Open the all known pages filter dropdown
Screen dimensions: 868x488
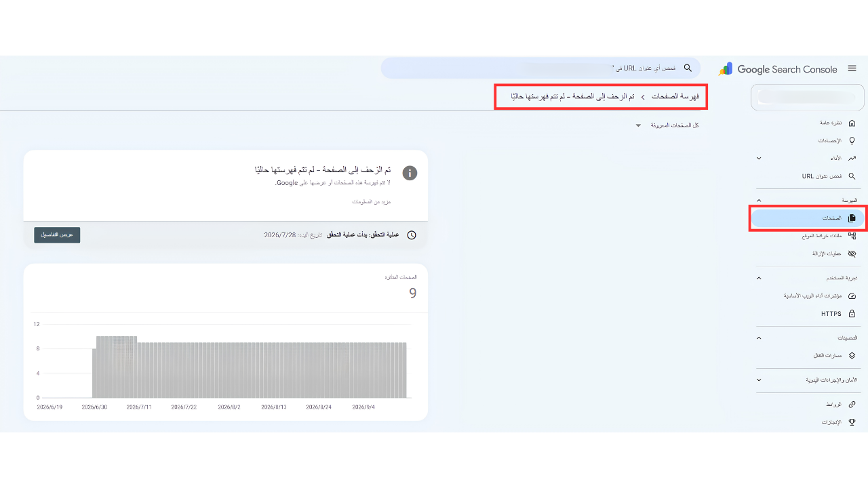pyautogui.click(x=667, y=125)
